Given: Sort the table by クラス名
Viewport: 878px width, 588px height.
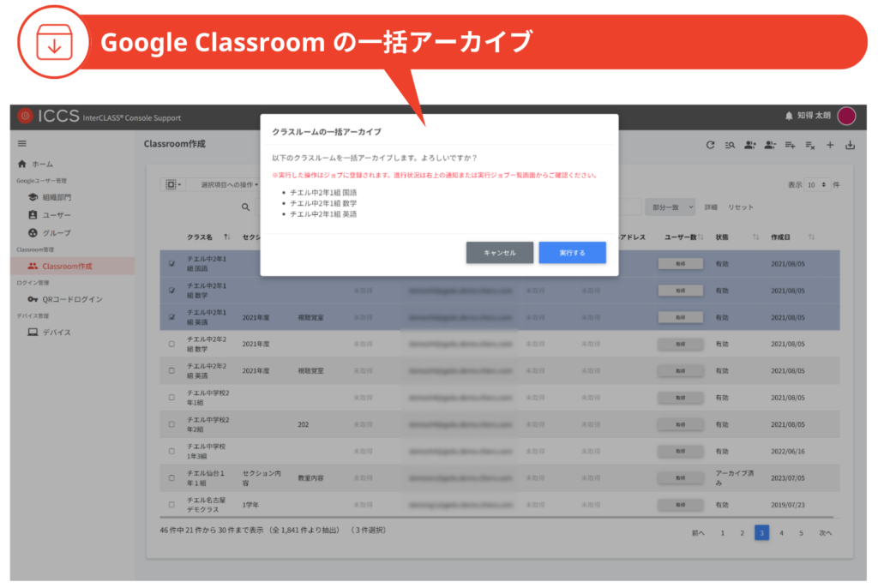Looking at the screenshot, I should pos(226,237).
